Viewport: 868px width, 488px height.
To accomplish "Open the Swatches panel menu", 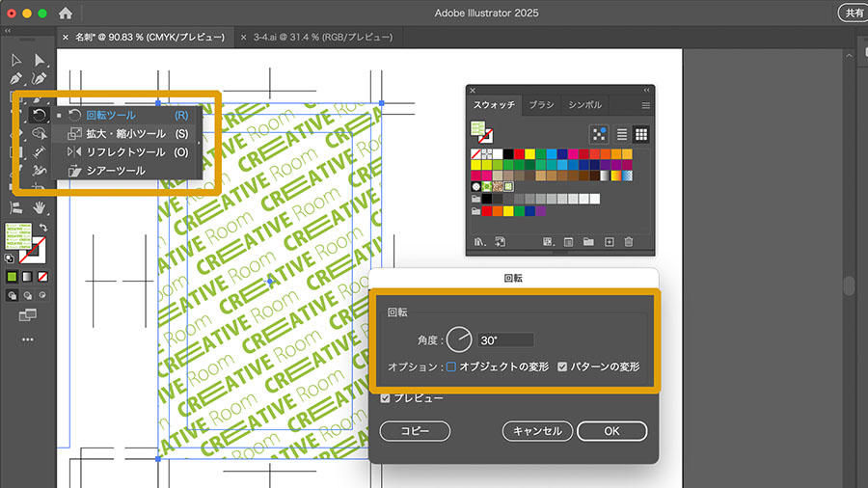I will pyautogui.click(x=645, y=105).
